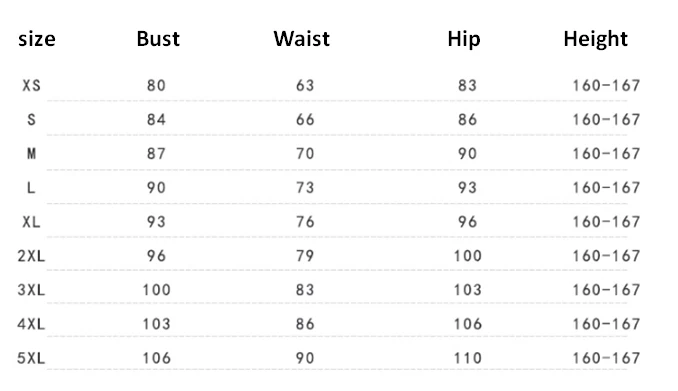
Task: Click the Bust column header
Action: click(x=158, y=39)
